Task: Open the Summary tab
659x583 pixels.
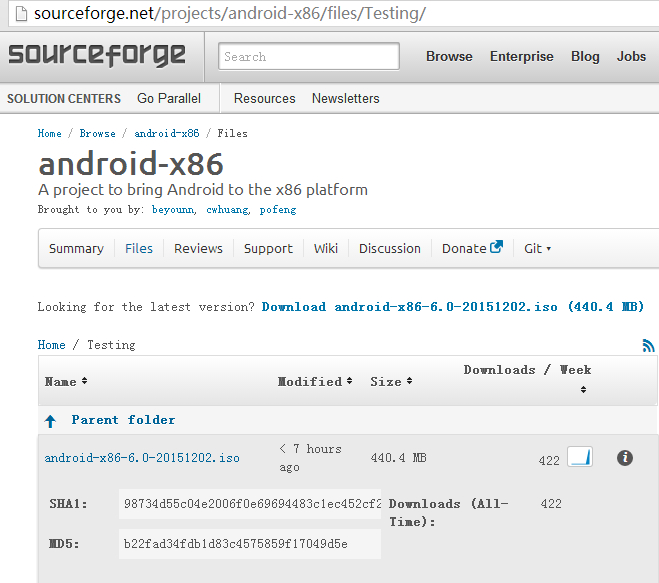Action: (76, 248)
